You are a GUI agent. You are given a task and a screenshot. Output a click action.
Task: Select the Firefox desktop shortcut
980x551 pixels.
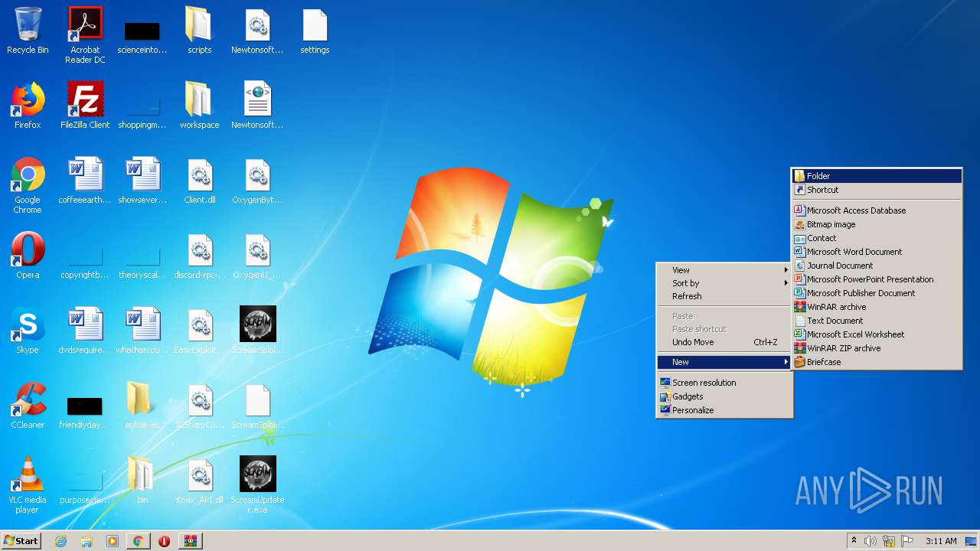[28, 106]
